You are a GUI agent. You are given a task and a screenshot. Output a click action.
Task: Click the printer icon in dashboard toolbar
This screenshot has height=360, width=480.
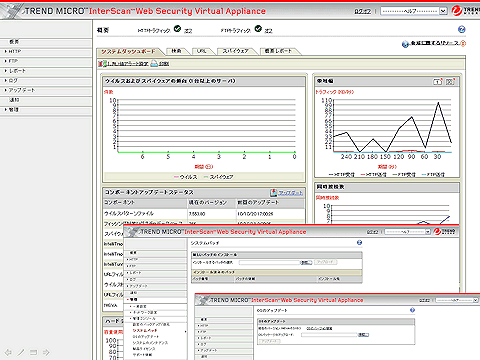[154, 63]
